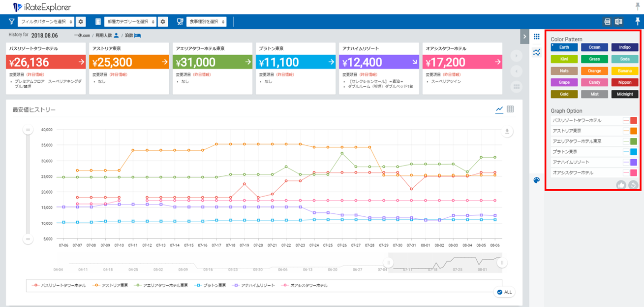Reset graph options with the undo icon
Viewport: 644px width, 307px height.
tap(633, 185)
